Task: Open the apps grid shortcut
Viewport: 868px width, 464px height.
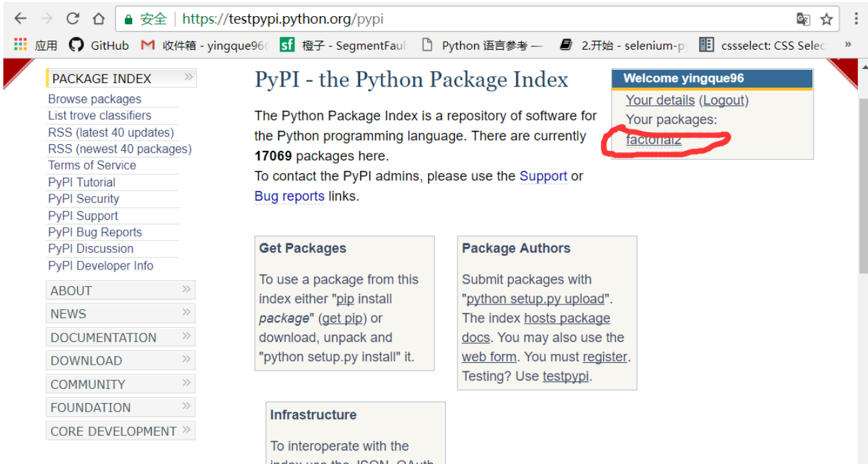Action: 20,45
